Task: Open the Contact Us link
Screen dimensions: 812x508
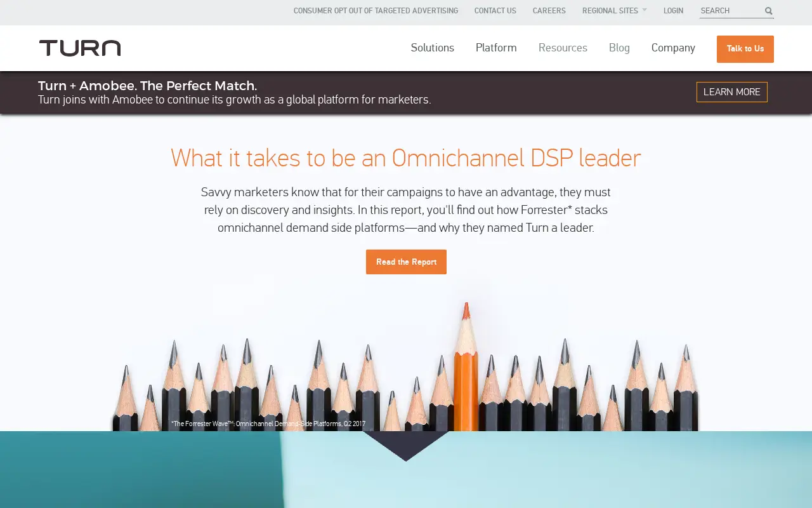Action: 495,11
